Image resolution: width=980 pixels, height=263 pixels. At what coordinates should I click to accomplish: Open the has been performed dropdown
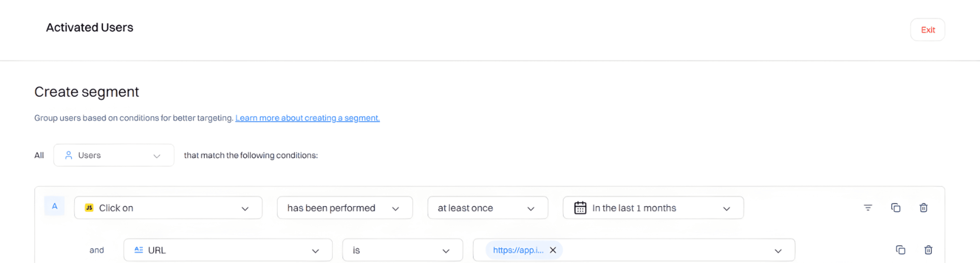click(x=396, y=208)
